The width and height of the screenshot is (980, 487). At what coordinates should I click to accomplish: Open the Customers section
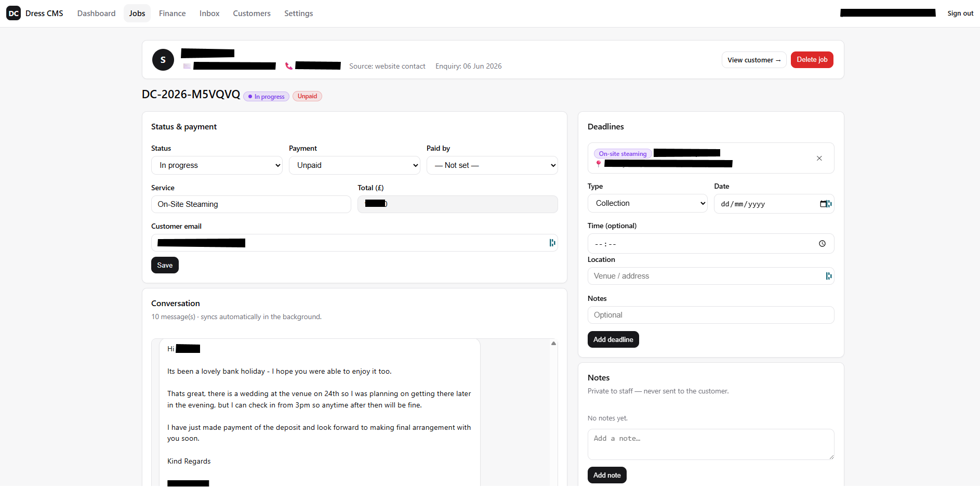(251, 14)
